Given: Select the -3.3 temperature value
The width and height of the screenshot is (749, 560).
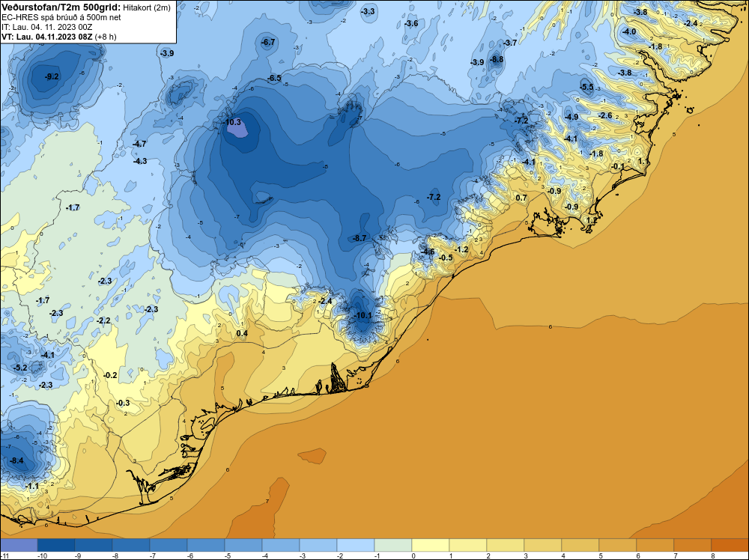Looking at the screenshot, I should (368, 11).
